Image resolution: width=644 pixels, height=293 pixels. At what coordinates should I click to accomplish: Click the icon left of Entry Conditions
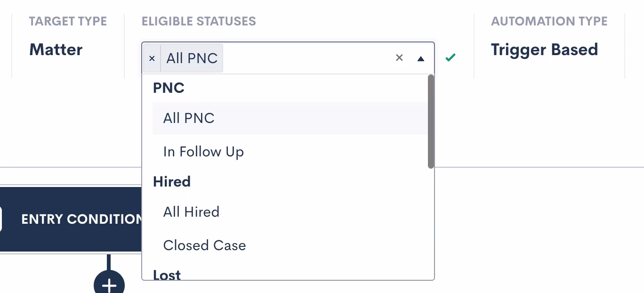click(0, 220)
